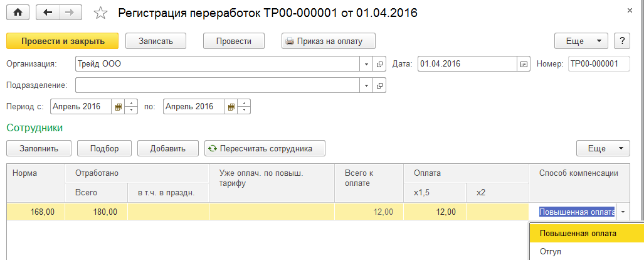Screen dimensions: 644x260
Task: Click the Home icon button
Action: point(18,13)
